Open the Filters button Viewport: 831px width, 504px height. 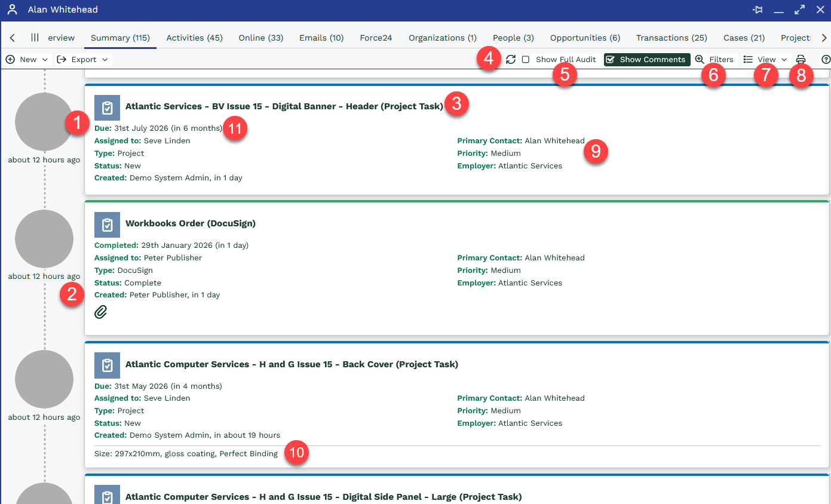(x=715, y=60)
